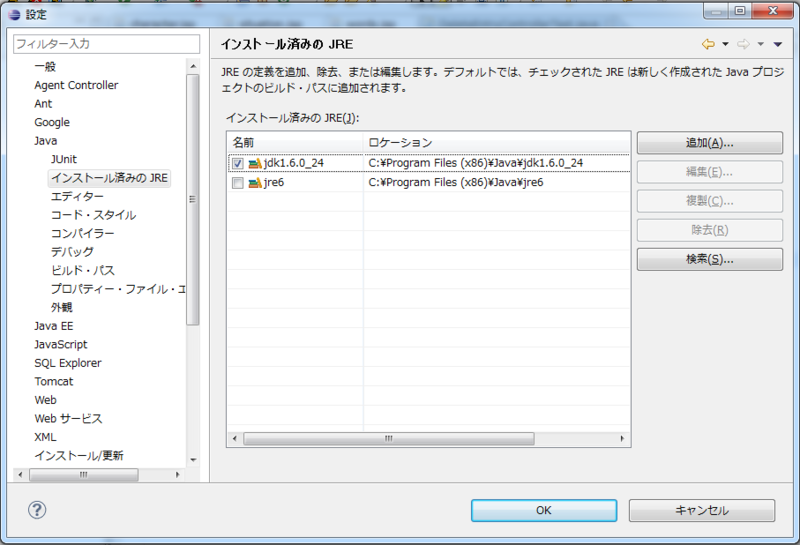Select SQL Explorer in the tree

pos(68,363)
